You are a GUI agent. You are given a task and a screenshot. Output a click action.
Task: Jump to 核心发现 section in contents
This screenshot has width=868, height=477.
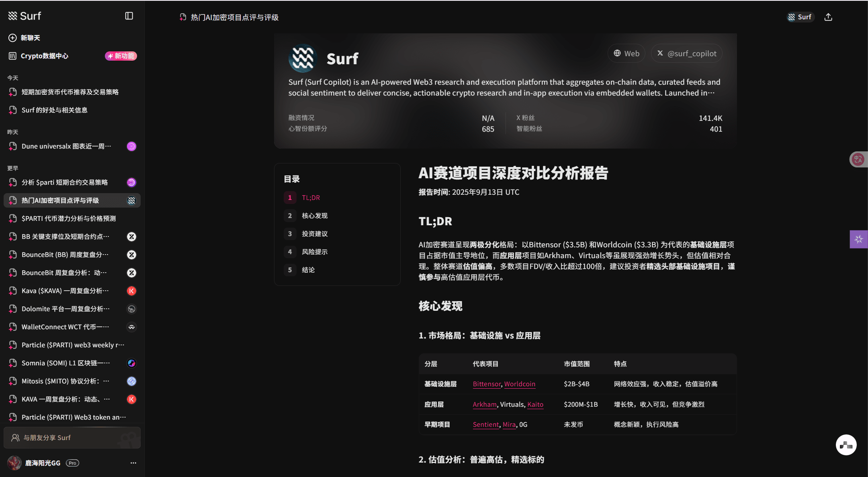(x=314, y=216)
